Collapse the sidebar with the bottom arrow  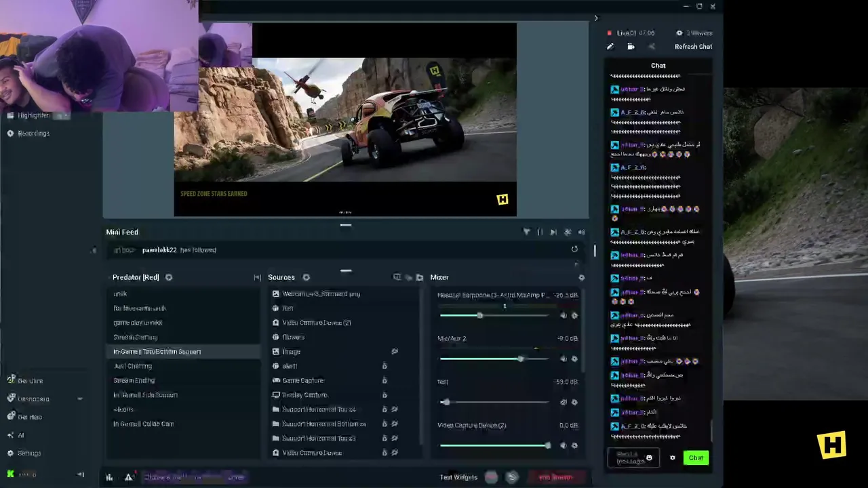pyautogui.click(x=81, y=474)
